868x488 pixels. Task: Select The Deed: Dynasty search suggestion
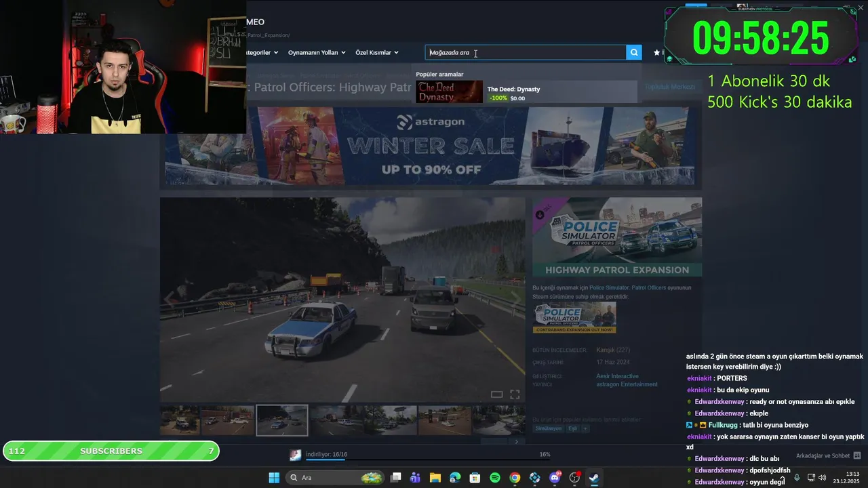coord(526,91)
